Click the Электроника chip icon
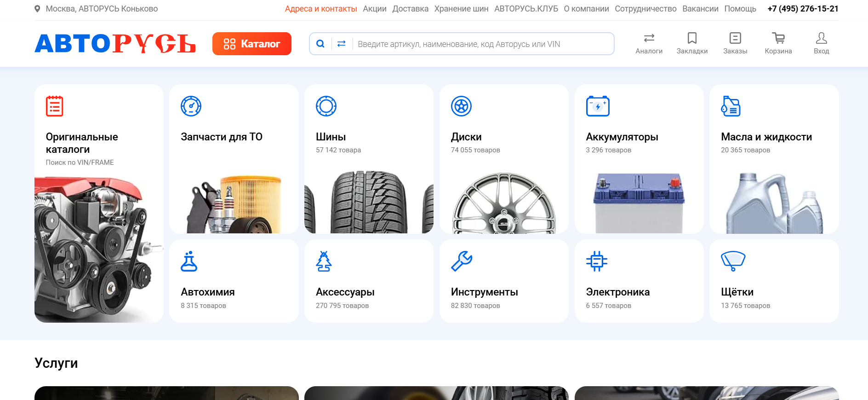 click(x=597, y=261)
